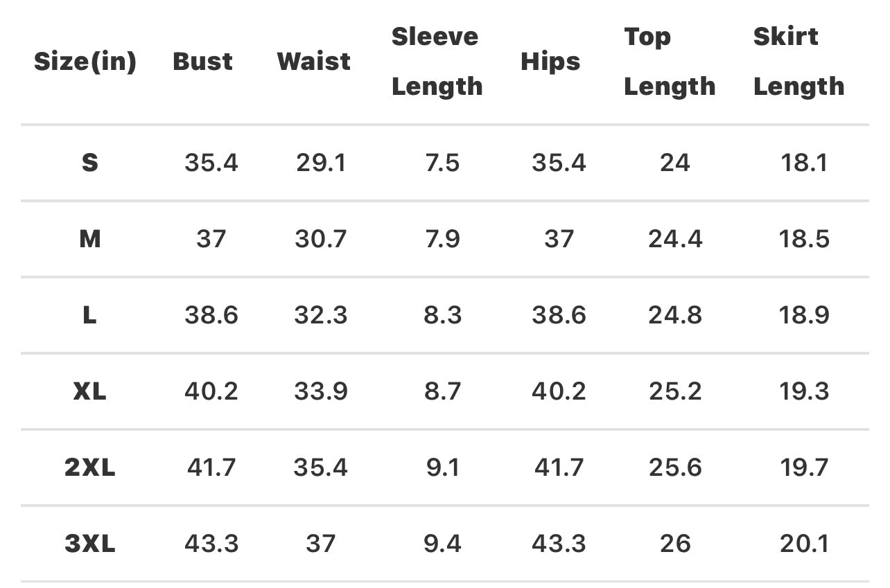Select the 2XL size row label

tap(90, 468)
